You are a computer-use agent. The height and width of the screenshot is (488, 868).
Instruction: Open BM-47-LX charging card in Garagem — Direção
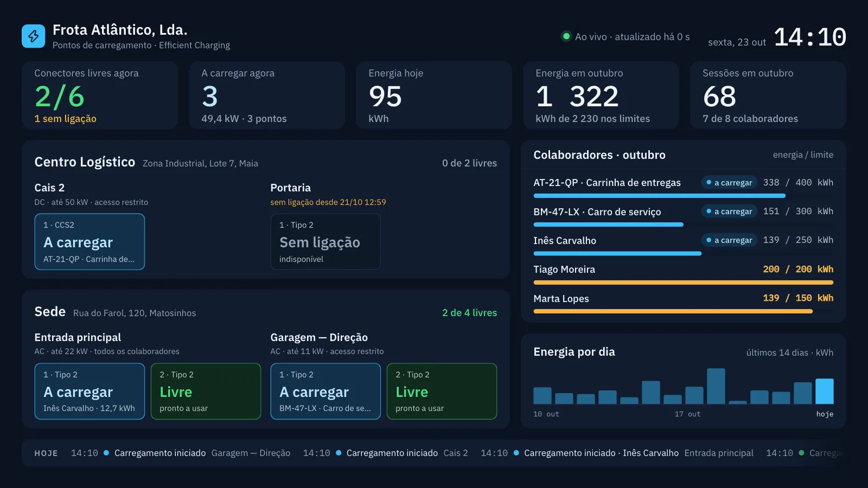tap(325, 391)
